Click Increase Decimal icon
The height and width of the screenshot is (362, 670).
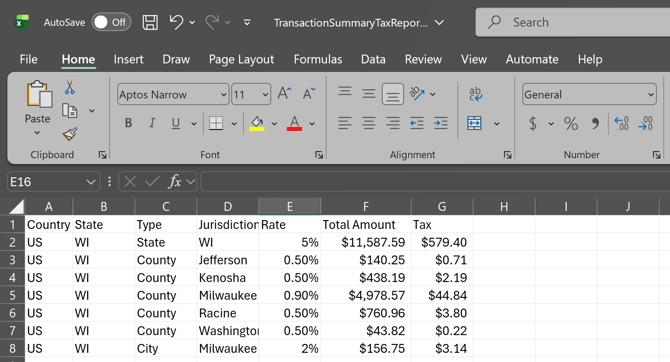(x=621, y=123)
